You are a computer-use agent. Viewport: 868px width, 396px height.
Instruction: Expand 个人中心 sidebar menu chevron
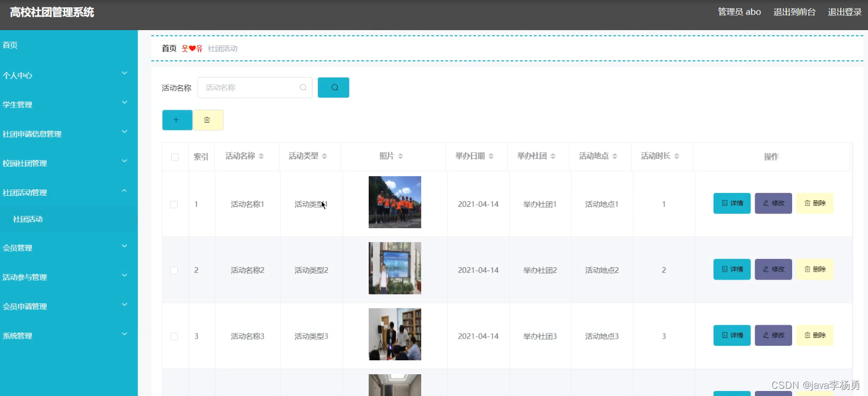(124, 73)
